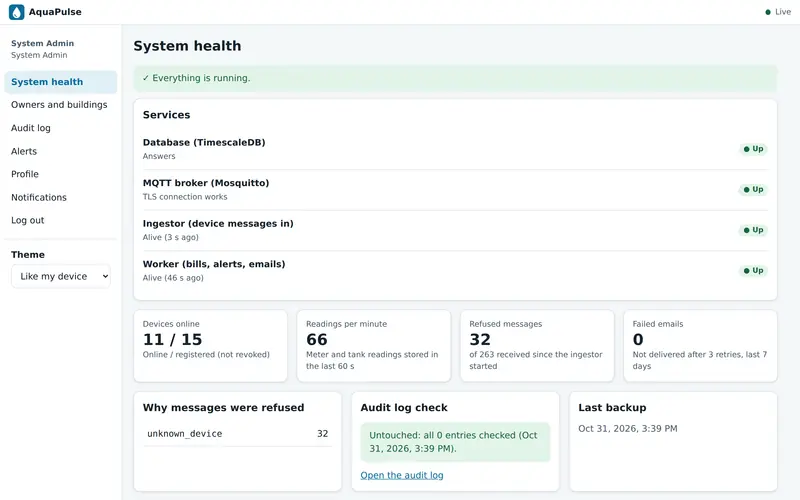This screenshot has height=500, width=800.
Task: Navigate to Alerts in sidebar
Action: 61,152
